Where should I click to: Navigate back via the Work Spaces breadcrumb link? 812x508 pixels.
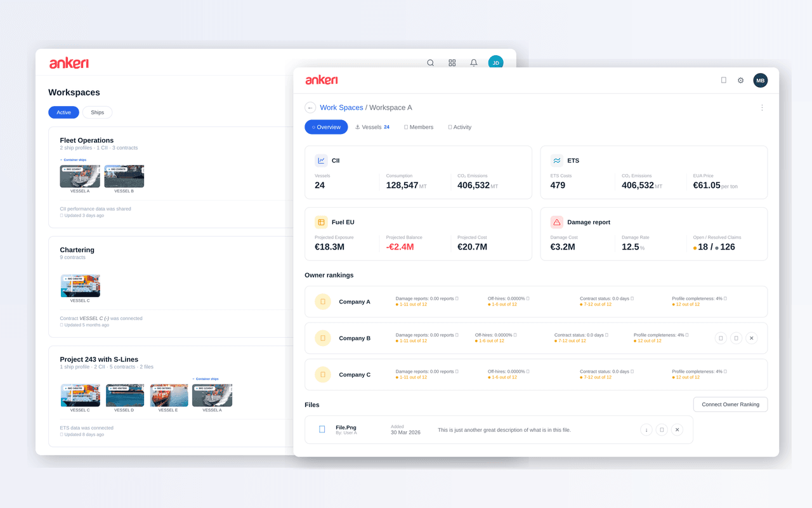[x=341, y=107]
